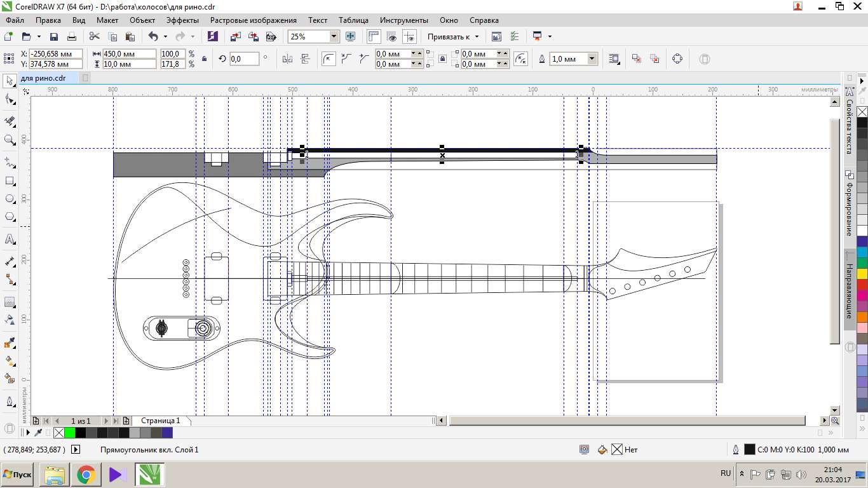Click the X position input field
Viewport: 868px width, 488px height.
tap(55, 54)
